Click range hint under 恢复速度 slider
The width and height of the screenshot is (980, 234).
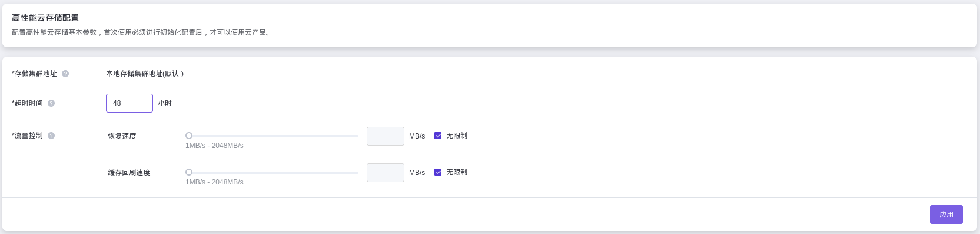214,146
